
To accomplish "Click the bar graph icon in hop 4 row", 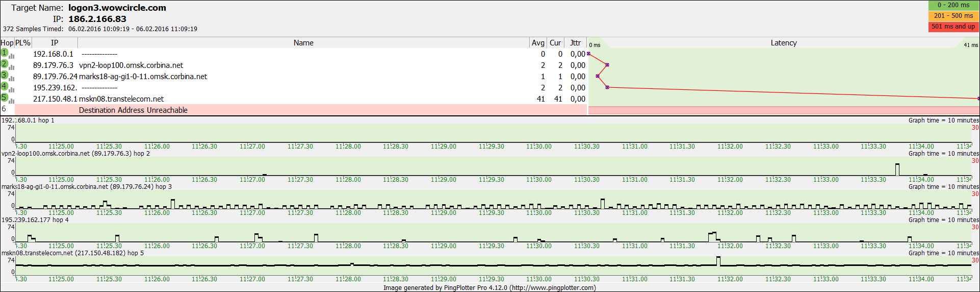I will (x=12, y=89).
